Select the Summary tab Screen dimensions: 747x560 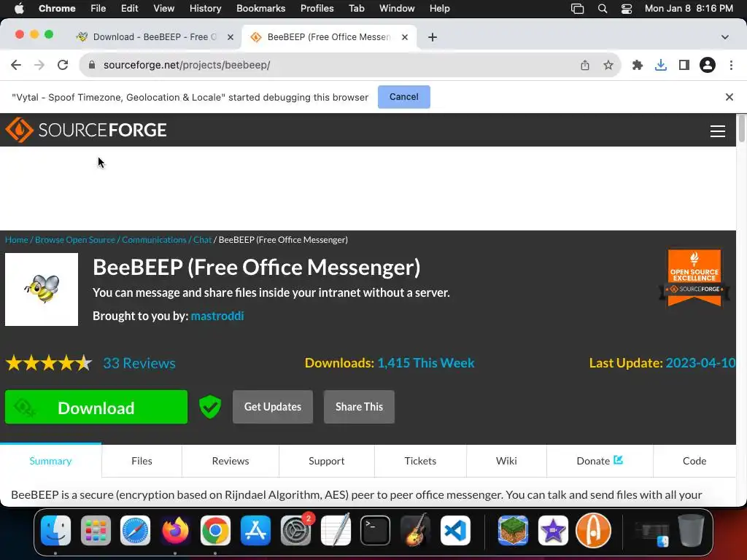(x=50, y=461)
